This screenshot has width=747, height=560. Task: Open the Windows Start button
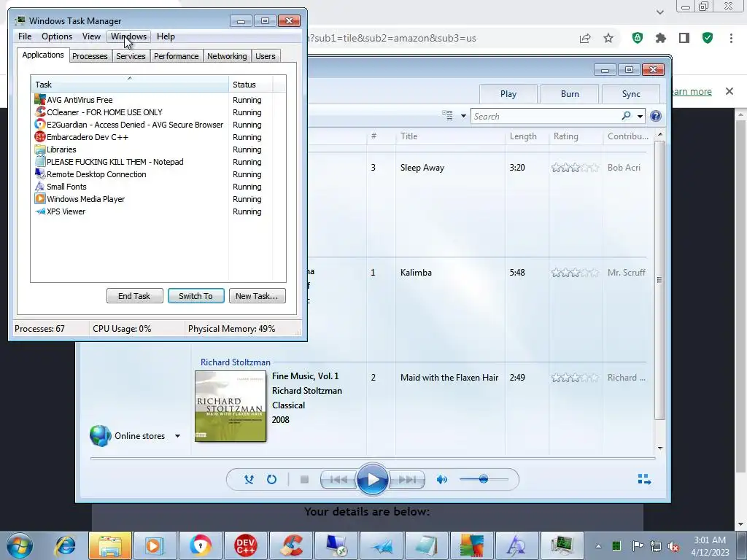[20, 545]
